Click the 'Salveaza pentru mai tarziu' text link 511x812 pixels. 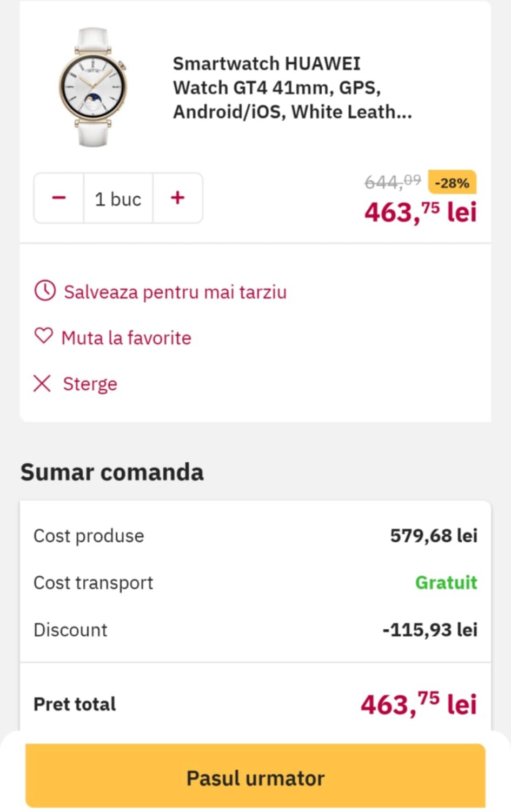point(175,292)
